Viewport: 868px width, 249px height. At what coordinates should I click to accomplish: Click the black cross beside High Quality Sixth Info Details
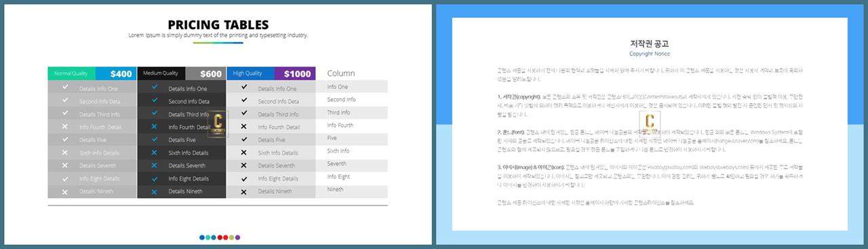click(243, 152)
